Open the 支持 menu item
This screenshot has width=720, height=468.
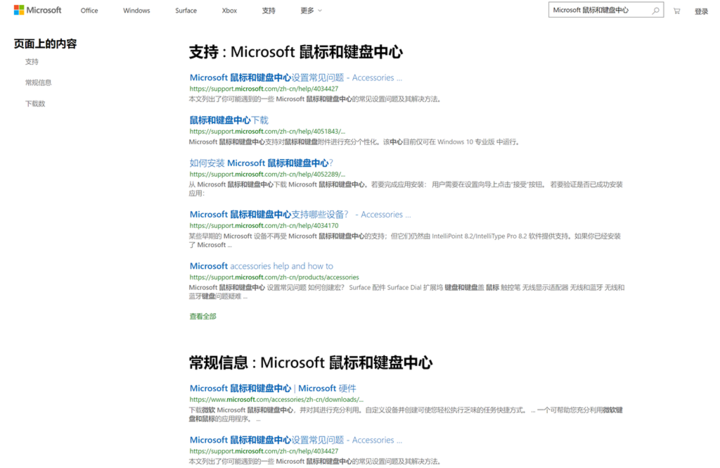click(269, 11)
